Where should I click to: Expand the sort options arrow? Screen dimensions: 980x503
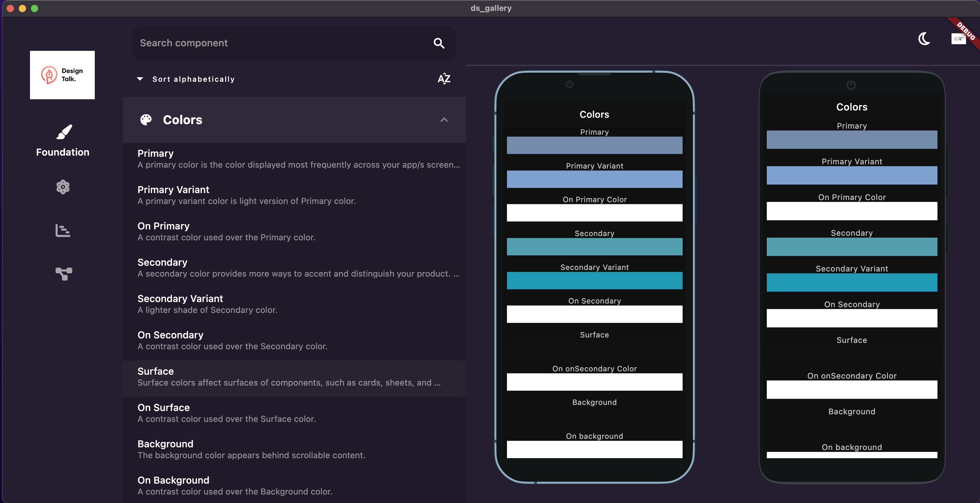point(140,79)
